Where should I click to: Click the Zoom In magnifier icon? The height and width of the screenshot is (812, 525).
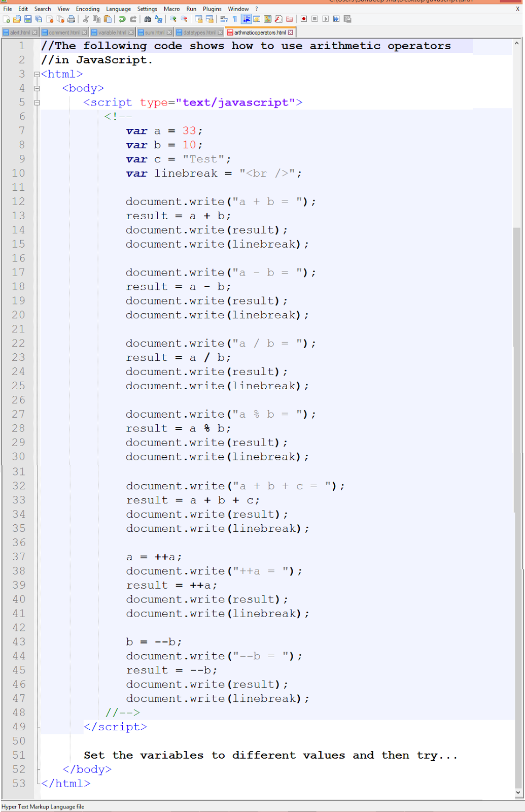[x=173, y=19]
